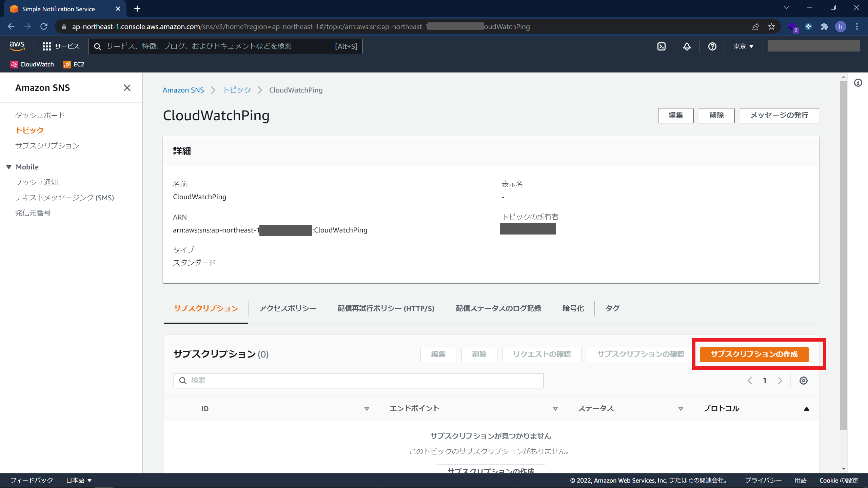Click the publish message button
868x488 pixels.
point(779,116)
